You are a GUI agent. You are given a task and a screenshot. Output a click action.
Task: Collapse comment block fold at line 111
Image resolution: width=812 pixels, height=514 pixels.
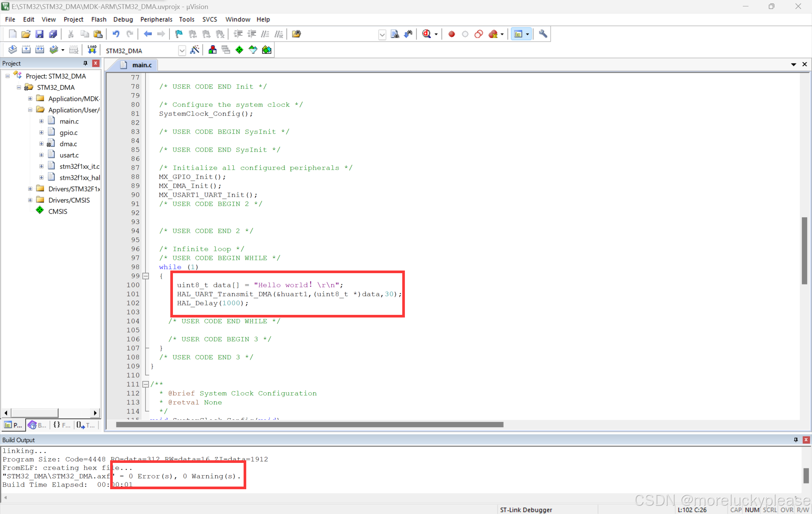pyautogui.click(x=146, y=384)
